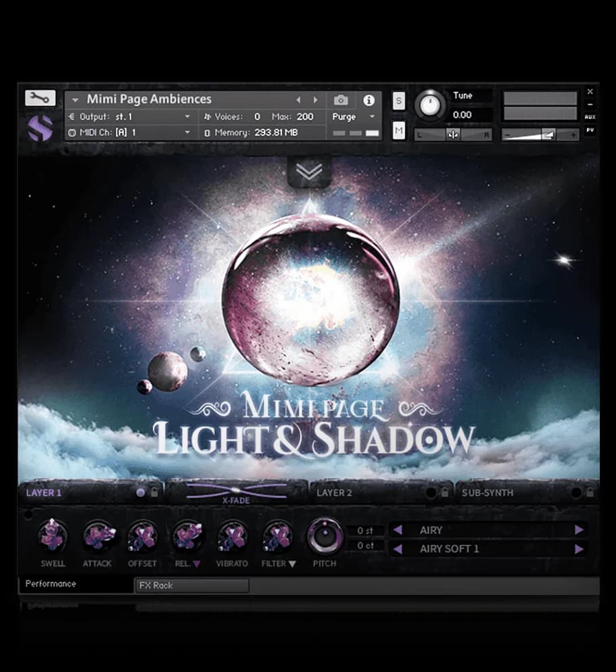
Task: Open instrument info via the i icon
Action: point(368,99)
